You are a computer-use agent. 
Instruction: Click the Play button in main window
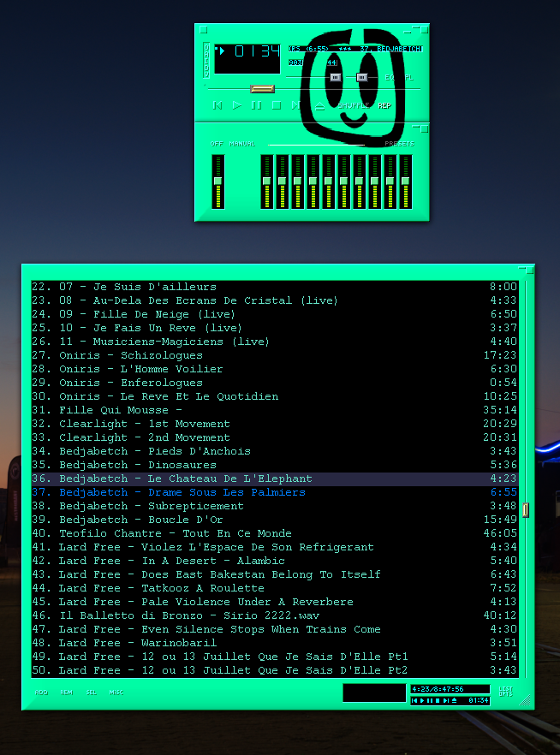237,105
